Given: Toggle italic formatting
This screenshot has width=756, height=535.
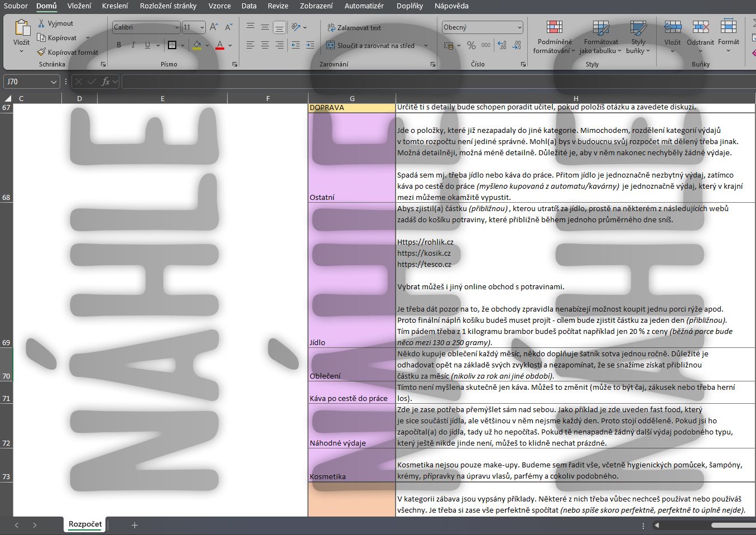Looking at the screenshot, I should (133, 45).
